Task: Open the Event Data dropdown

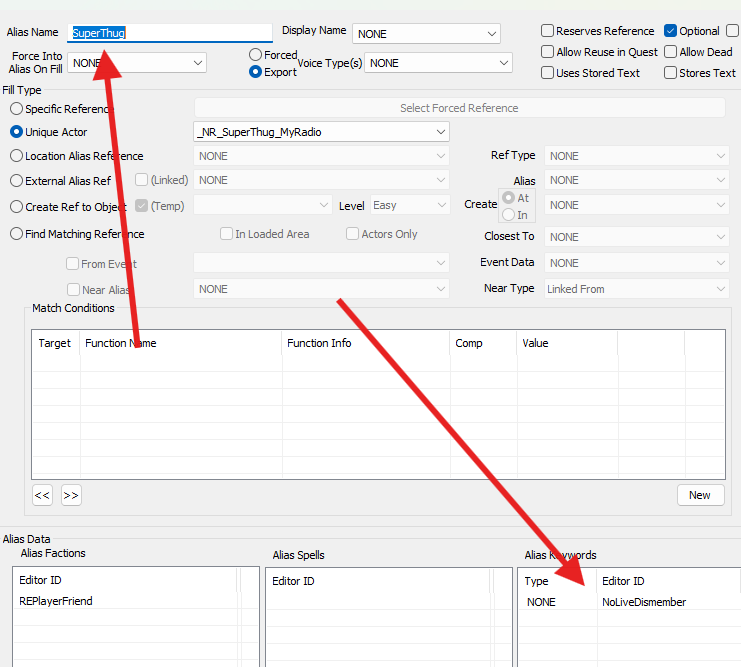Action: pyautogui.click(x=637, y=263)
